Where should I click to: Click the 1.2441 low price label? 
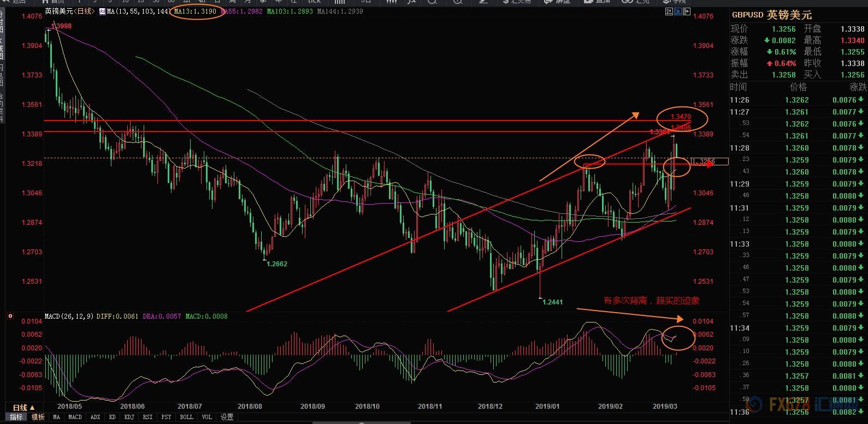pyautogui.click(x=553, y=302)
